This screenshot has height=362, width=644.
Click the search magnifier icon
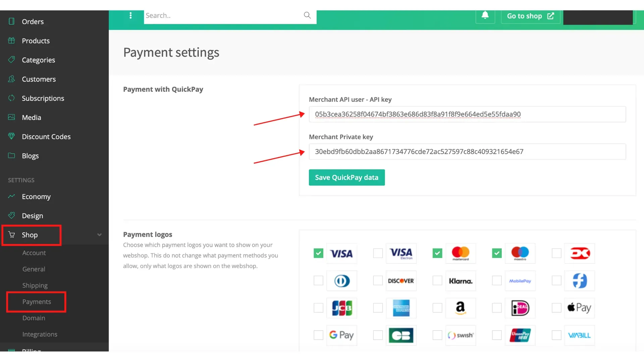click(307, 15)
